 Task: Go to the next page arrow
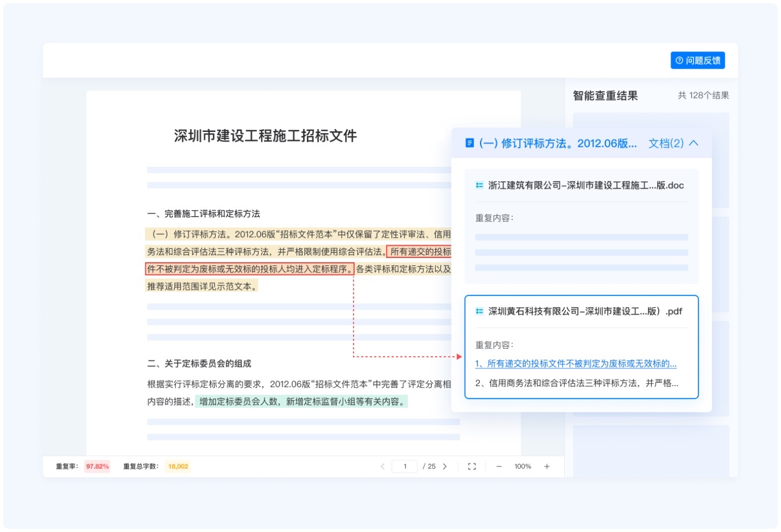[445, 467]
